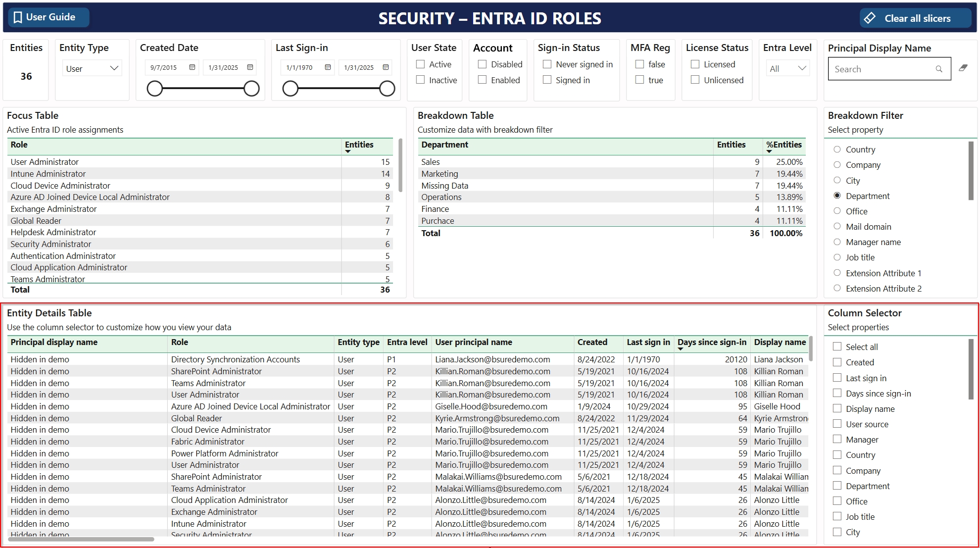This screenshot has height=548, width=980.
Task: Select the Country breakdown radio button
Action: (837, 149)
